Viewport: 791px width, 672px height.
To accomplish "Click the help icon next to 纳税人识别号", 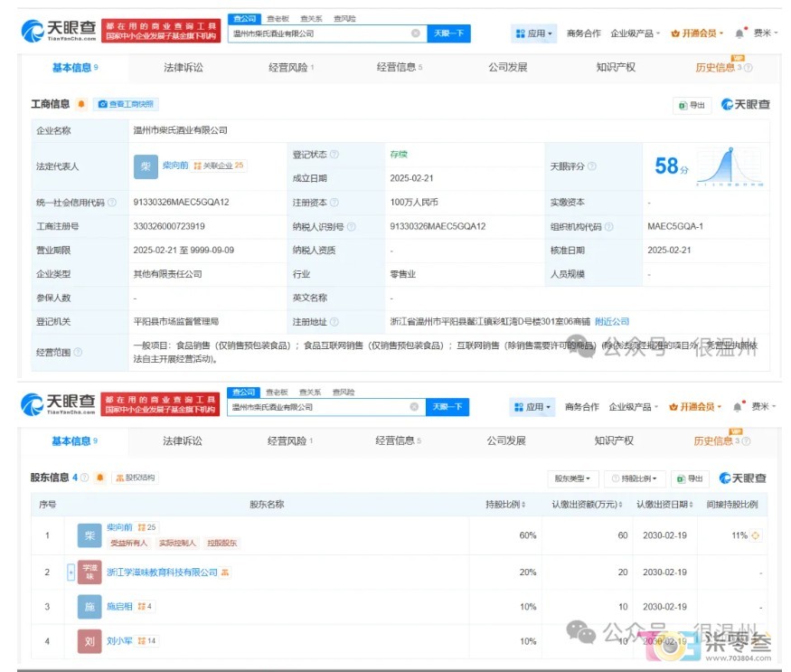I will coord(351,227).
